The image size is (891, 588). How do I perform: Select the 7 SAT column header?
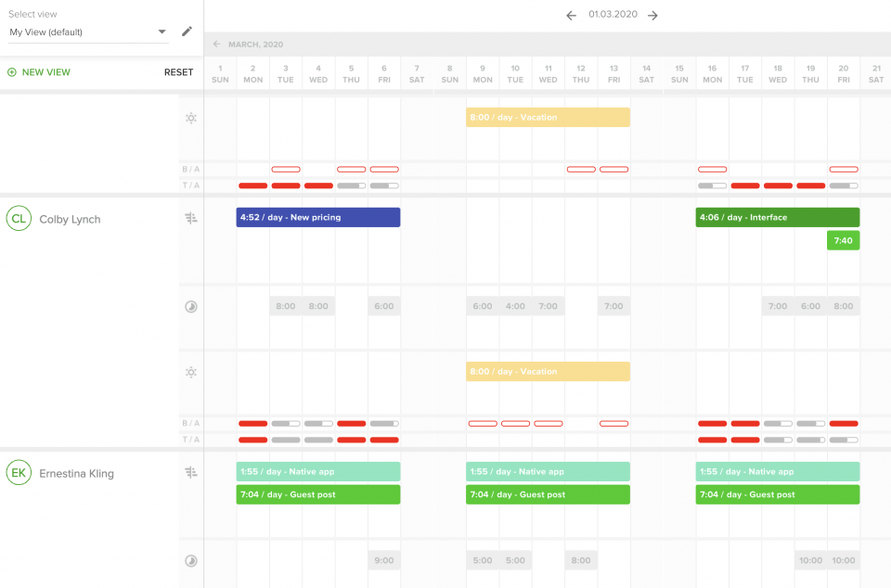coord(417,74)
